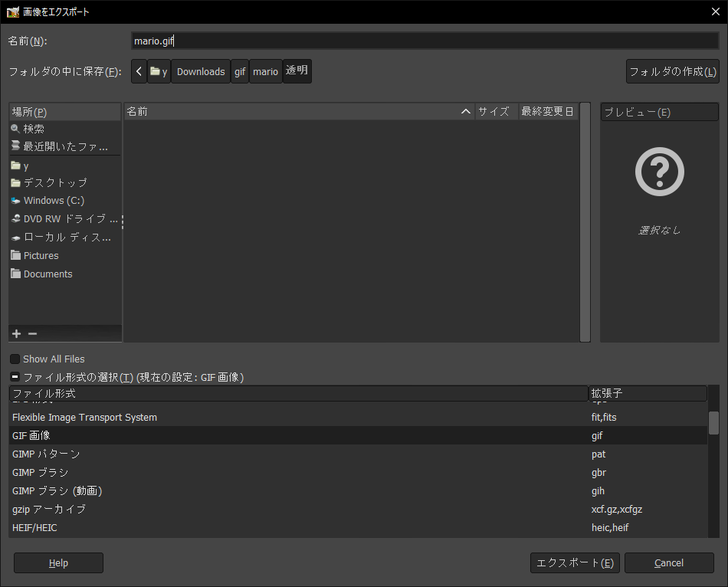Open the recently used files entry
Image resolution: width=728 pixels, height=587 pixels.
pos(65,146)
